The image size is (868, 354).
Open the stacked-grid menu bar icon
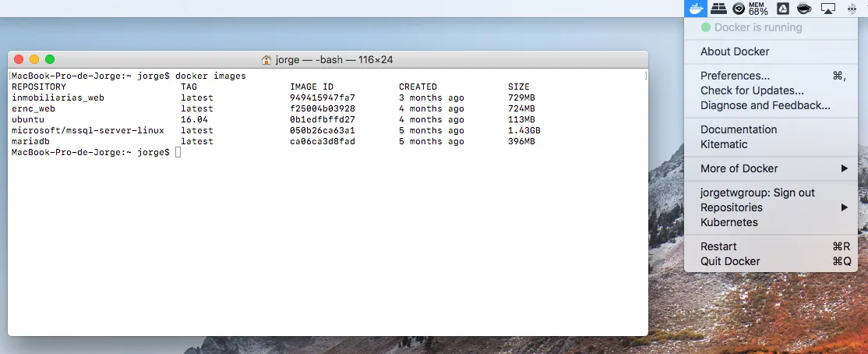(x=718, y=9)
